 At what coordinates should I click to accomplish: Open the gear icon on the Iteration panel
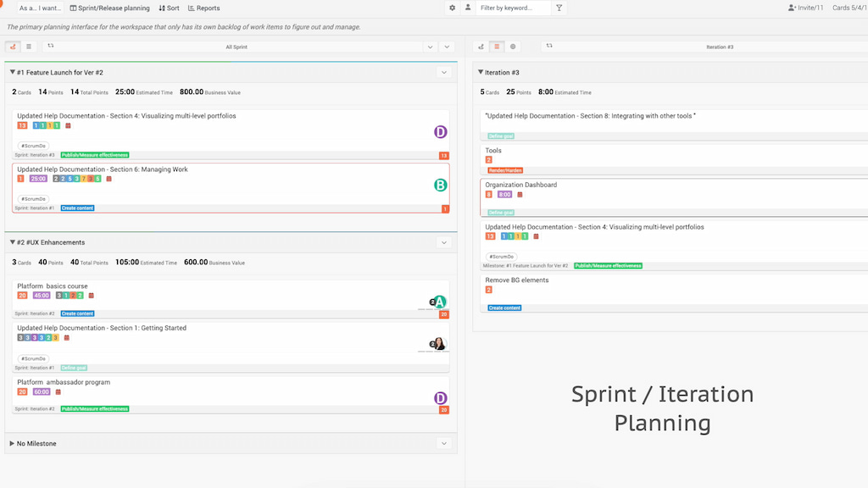point(513,47)
